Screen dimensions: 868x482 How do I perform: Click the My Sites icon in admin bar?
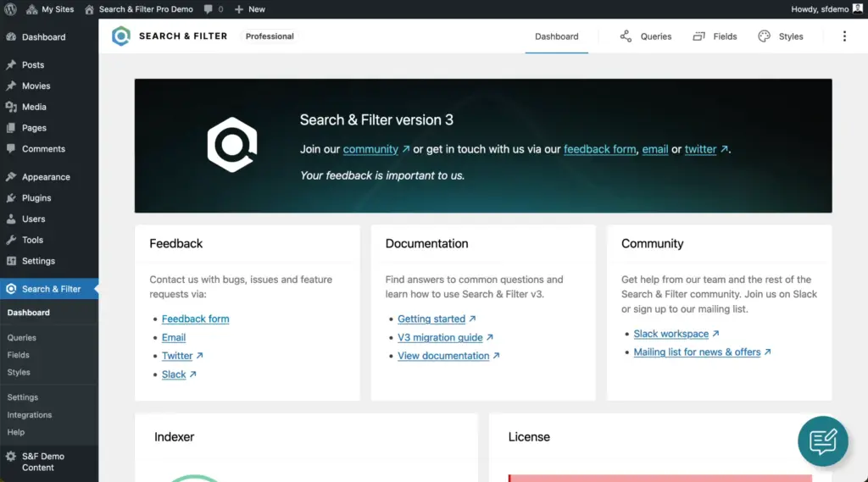tap(31, 8)
